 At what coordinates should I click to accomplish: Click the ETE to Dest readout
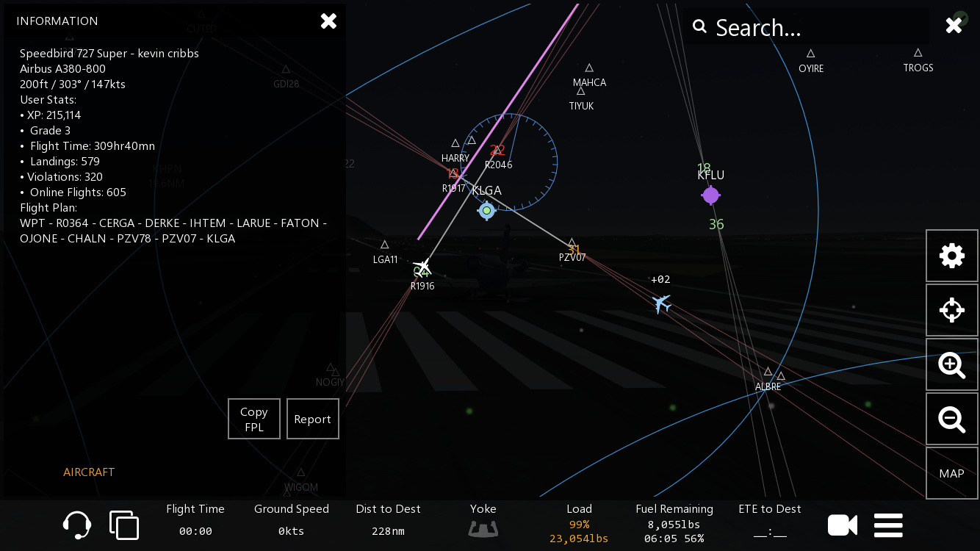click(770, 520)
